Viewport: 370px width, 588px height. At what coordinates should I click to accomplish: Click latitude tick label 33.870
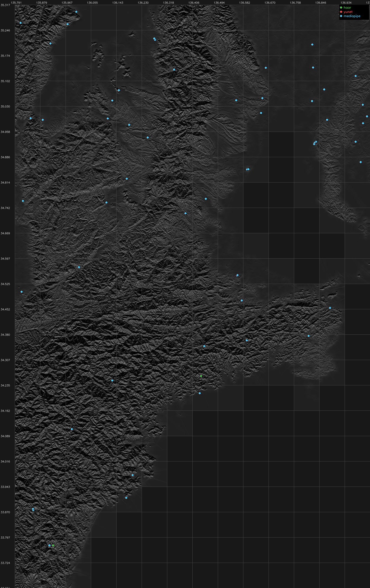tap(5, 512)
